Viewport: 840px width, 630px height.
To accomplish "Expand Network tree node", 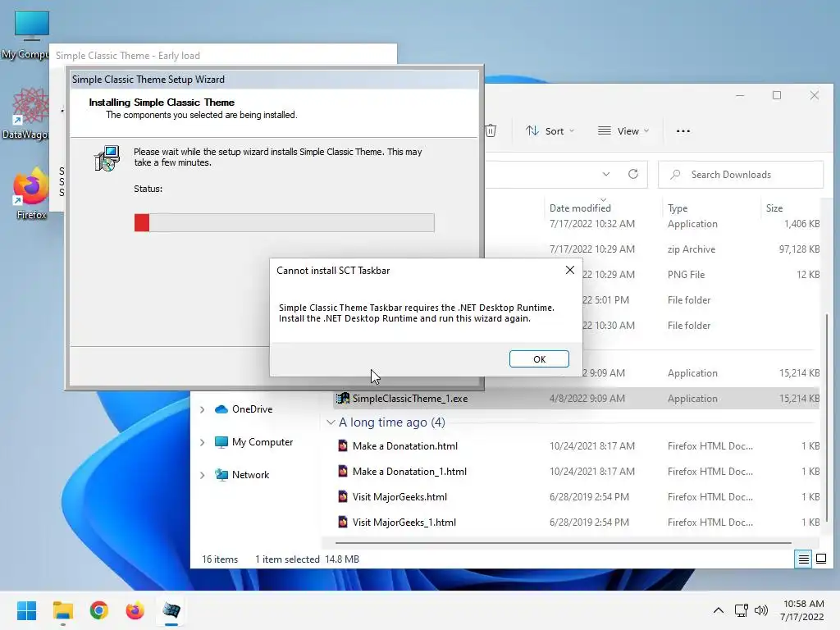I will 202,475.
